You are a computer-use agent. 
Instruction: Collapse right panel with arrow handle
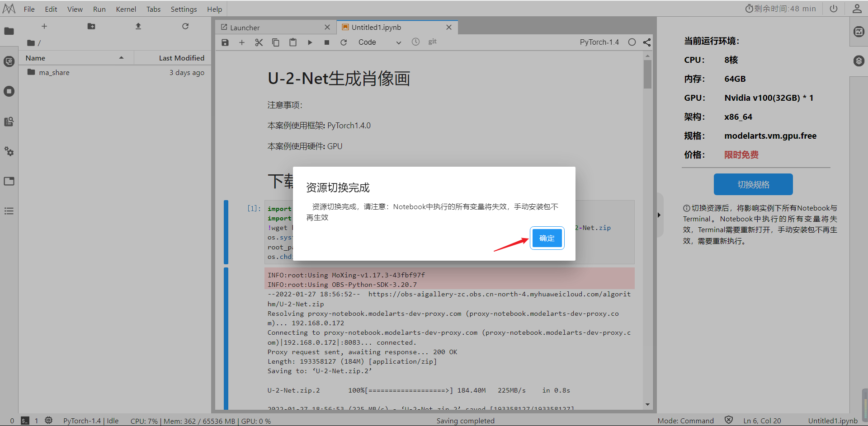(x=660, y=215)
